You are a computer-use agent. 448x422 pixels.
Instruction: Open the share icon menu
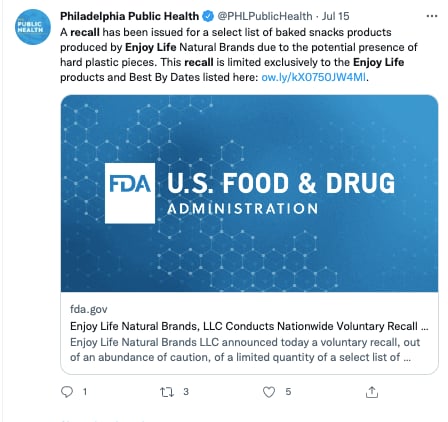(372, 392)
